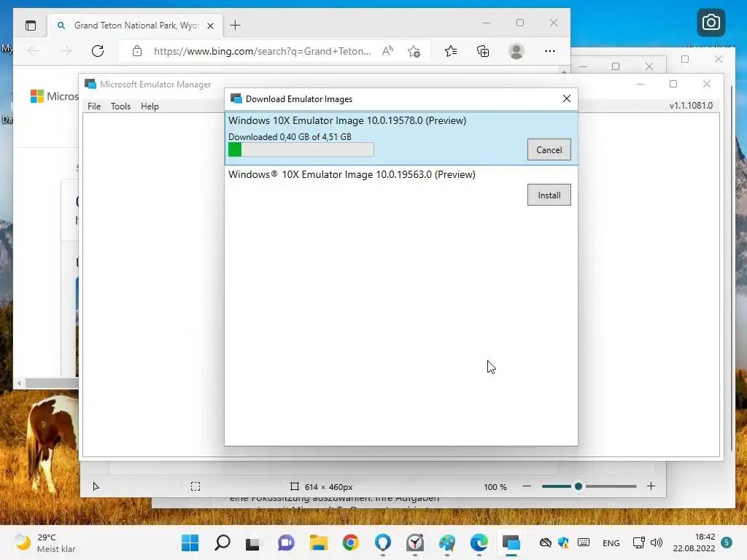Open the Chat app on taskbar

[286, 542]
